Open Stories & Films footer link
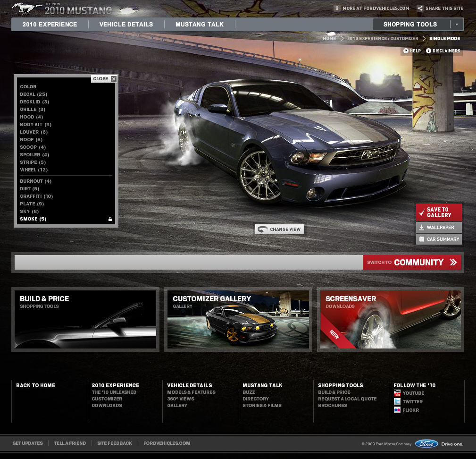The width and height of the screenshot is (476, 459). [x=262, y=406]
